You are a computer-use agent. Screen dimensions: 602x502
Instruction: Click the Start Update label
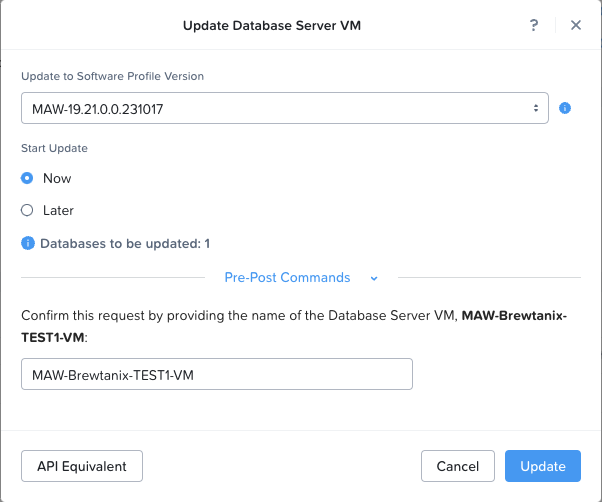click(54, 148)
